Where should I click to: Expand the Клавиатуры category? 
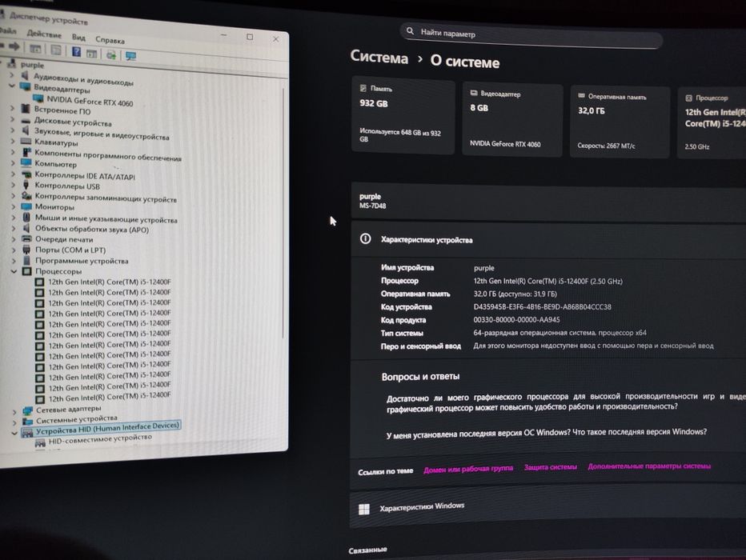tap(12, 141)
